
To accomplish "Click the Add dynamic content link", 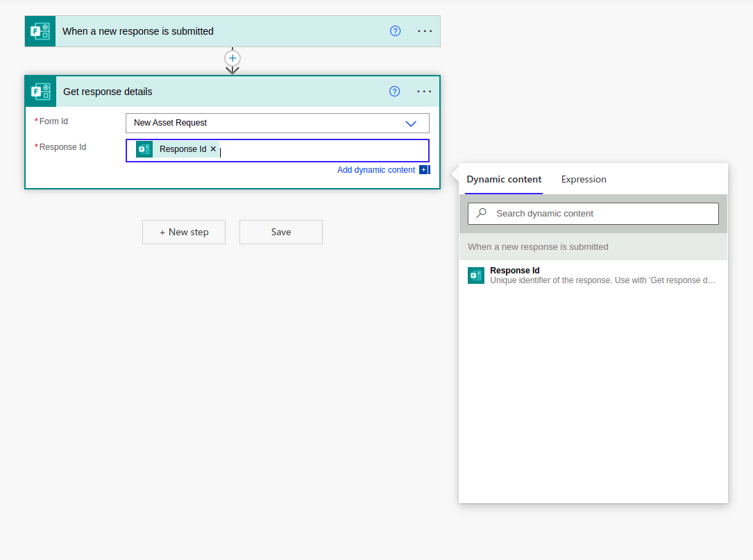I will [x=376, y=169].
